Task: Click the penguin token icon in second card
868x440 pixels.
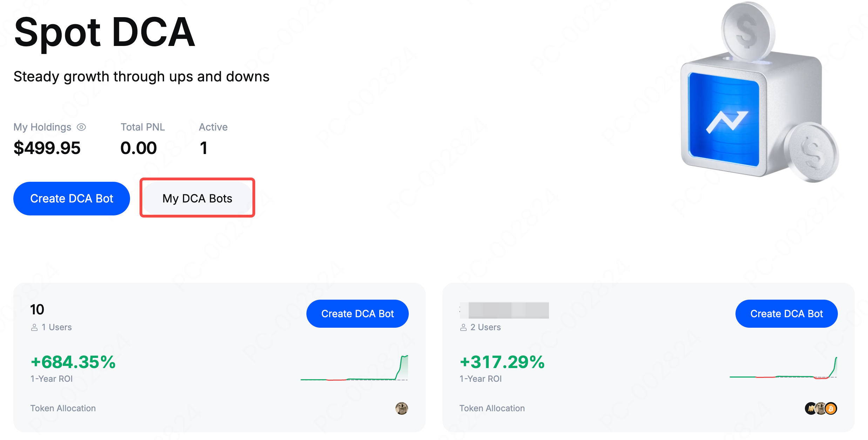Action: 821,408
